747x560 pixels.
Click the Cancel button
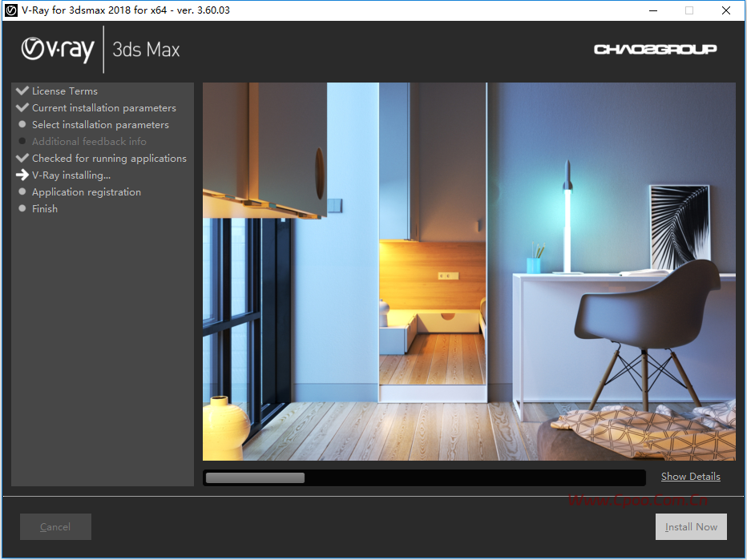pos(55,526)
